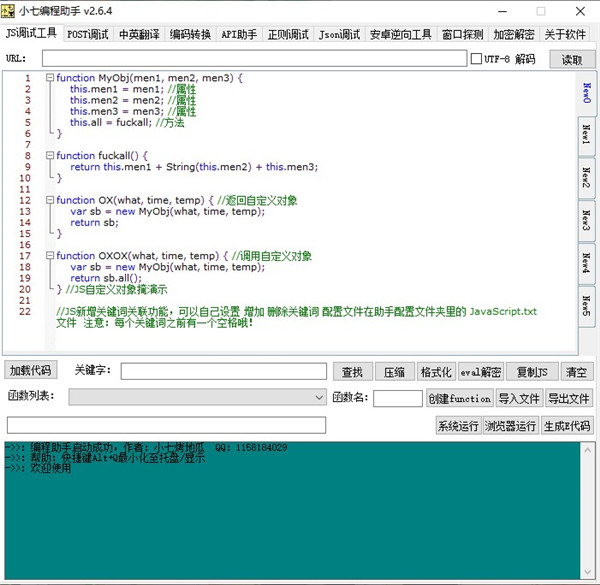The height and width of the screenshot is (585, 600).
Task: Click line 13 'var sb = new MyObj' code
Action: (168, 211)
